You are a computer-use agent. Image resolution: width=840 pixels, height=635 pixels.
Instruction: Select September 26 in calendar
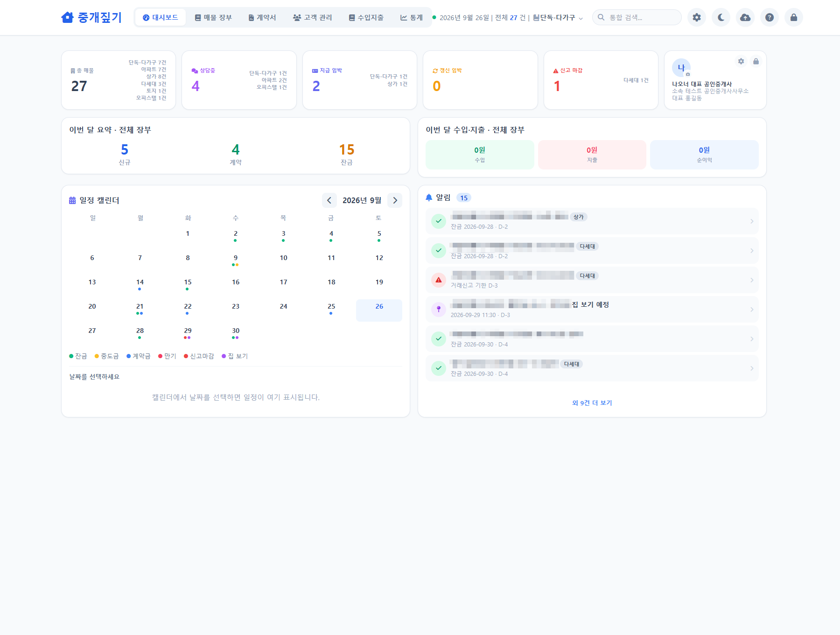click(x=379, y=310)
